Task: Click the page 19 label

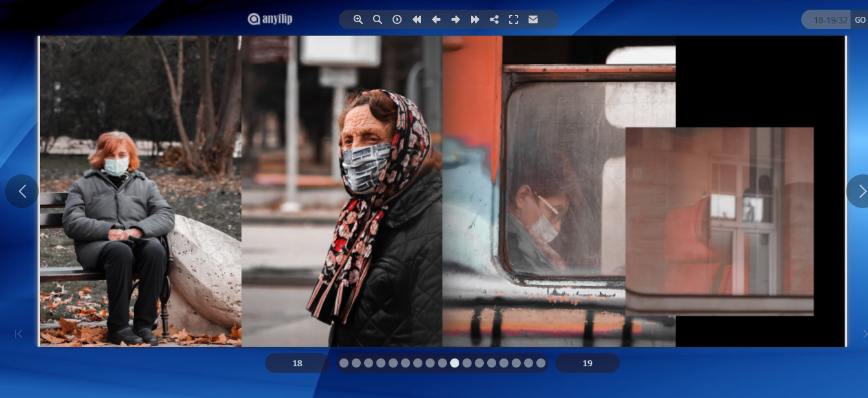Action: (588, 363)
